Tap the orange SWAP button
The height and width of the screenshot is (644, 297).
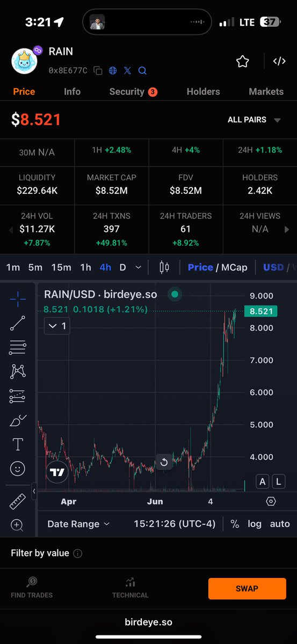click(x=247, y=589)
